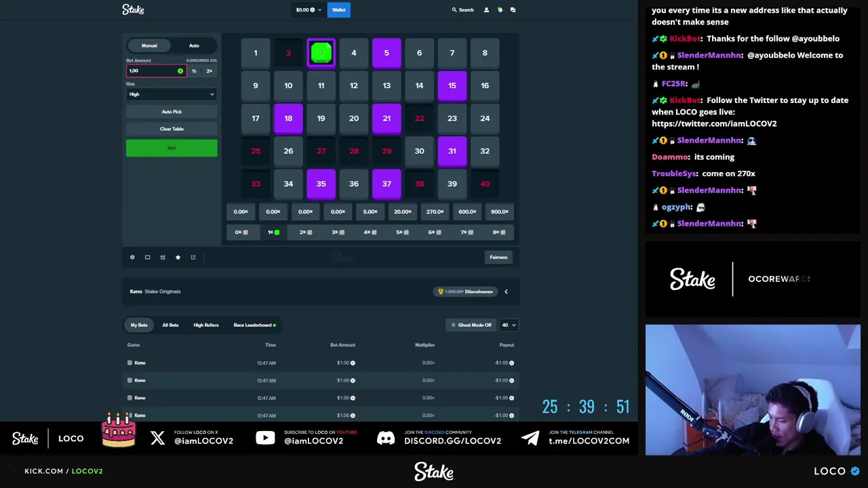Open the user profile icon in header
868x488 pixels.
tap(486, 10)
